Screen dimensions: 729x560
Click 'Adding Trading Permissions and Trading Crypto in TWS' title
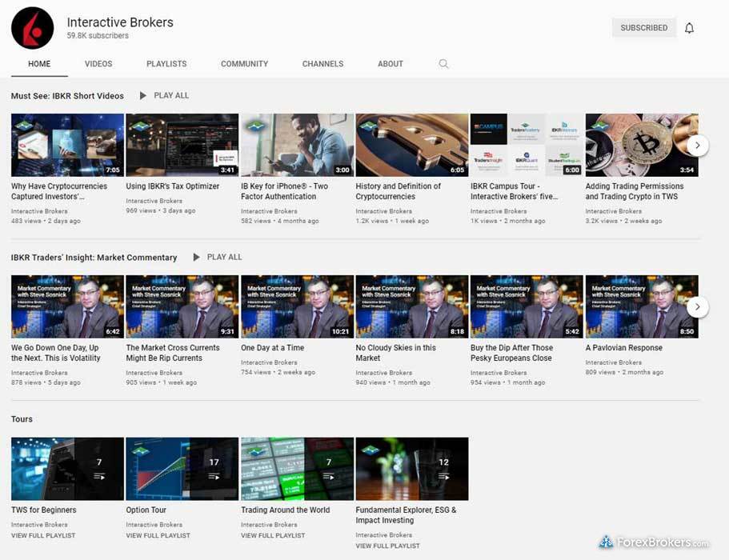click(x=634, y=191)
